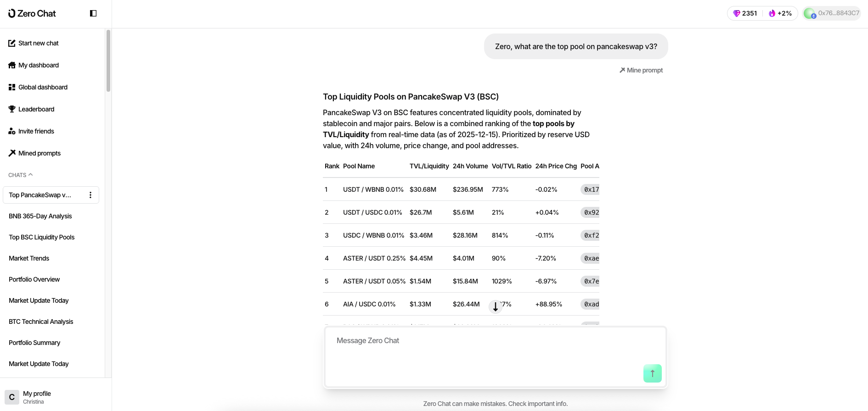Select the Mined prompts pickaxe icon
The height and width of the screenshot is (411, 868).
click(x=11, y=153)
